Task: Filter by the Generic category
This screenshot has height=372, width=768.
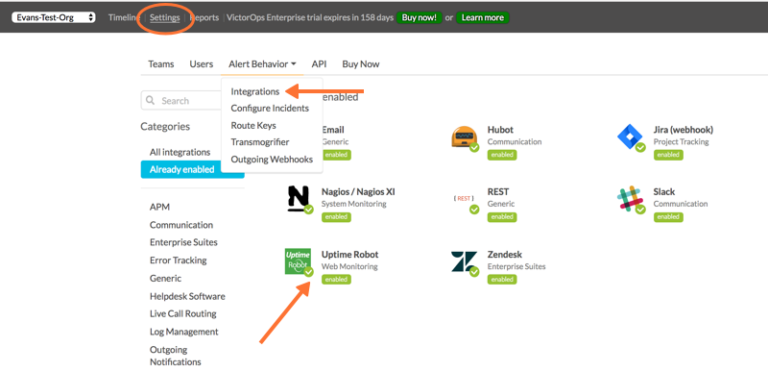Action: click(166, 278)
